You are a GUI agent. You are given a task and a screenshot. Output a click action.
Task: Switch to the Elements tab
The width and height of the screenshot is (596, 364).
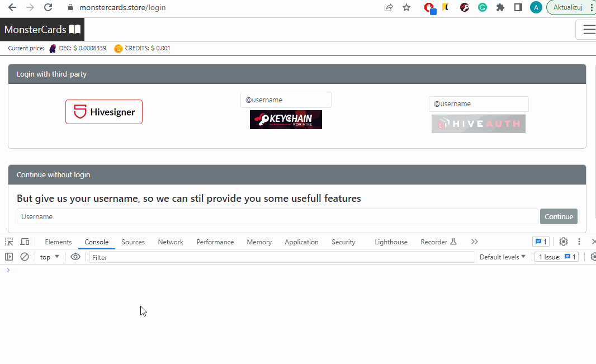[x=58, y=242]
